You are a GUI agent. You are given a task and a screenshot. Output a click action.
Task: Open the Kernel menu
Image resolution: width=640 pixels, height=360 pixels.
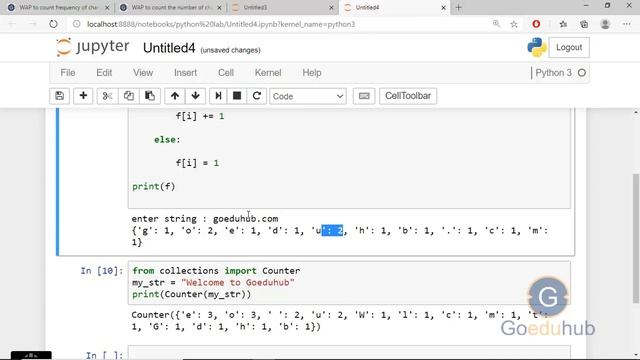(268, 73)
